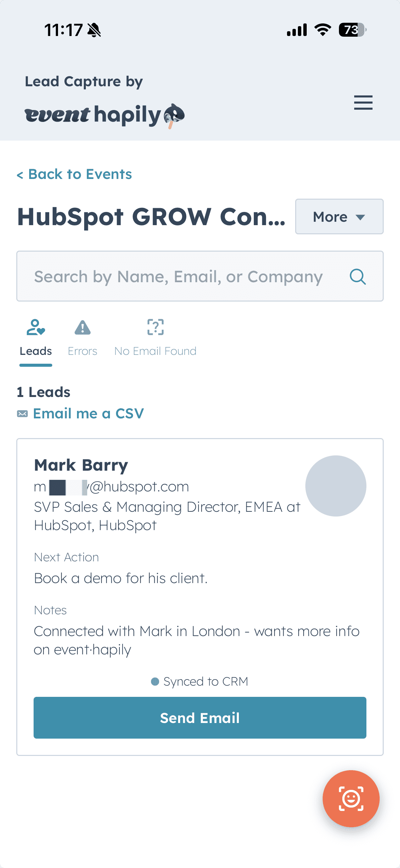Click the No Email Found question icon
Viewport: 400px width, 868px height.
coord(155,327)
